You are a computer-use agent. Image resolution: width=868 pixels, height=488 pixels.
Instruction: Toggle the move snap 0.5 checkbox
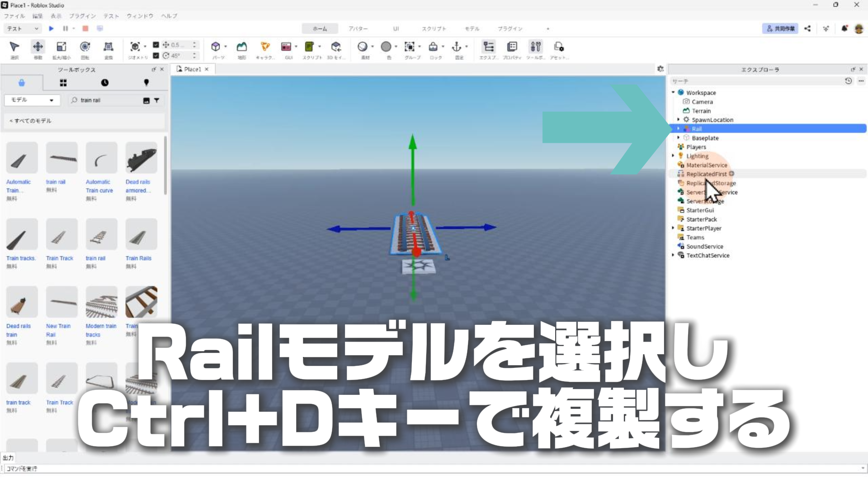156,45
